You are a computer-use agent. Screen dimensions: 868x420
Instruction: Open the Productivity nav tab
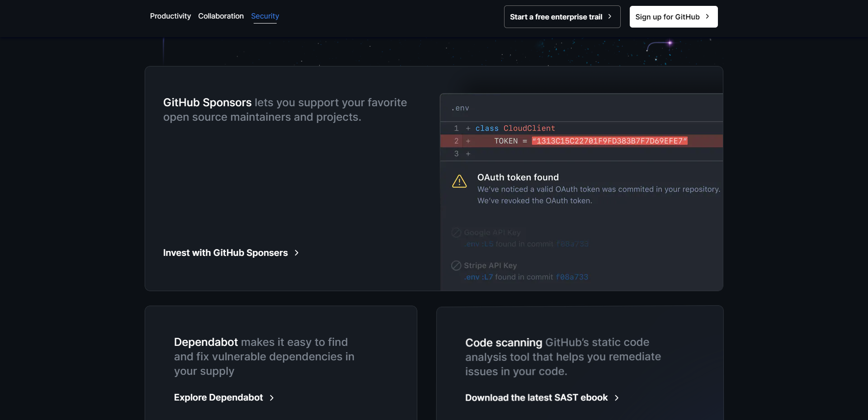coord(170,16)
